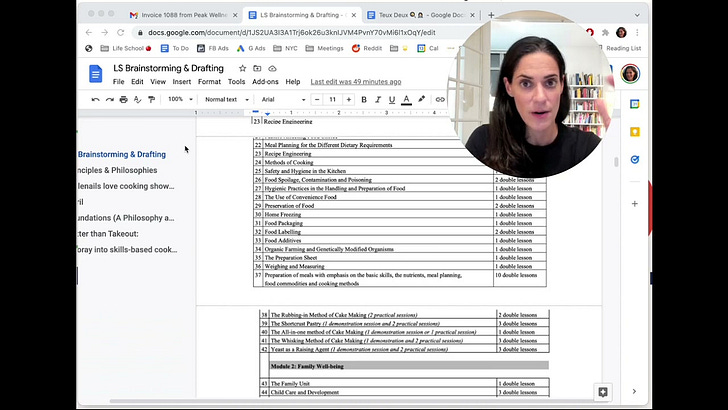Open Google Keep side panel icon

click(x=635, y=132)
